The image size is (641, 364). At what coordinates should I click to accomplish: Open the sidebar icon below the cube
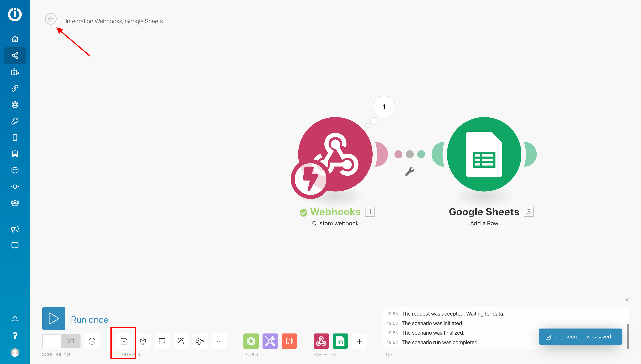(x=15, y=187)
